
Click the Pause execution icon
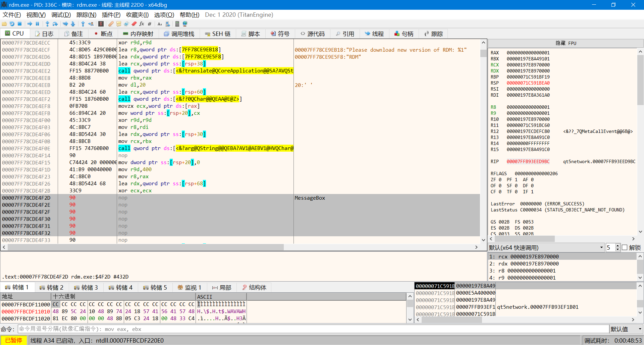(x=37, y=24)
